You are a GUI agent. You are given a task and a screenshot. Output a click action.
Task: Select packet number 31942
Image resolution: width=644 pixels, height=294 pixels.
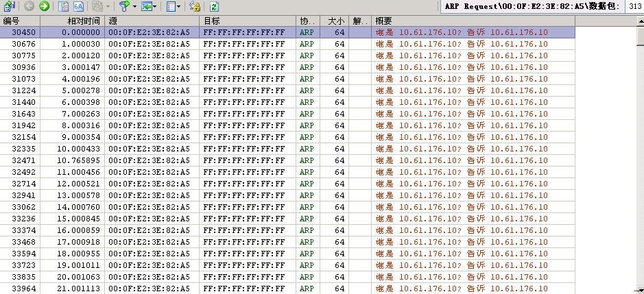tap(24, 125)
